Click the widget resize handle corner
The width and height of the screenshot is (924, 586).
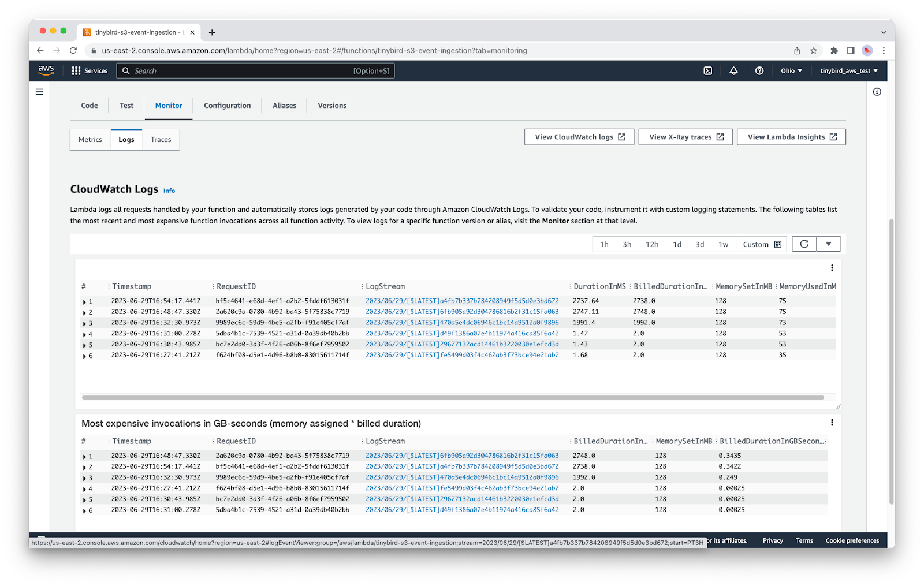click(x=838, y=406)
